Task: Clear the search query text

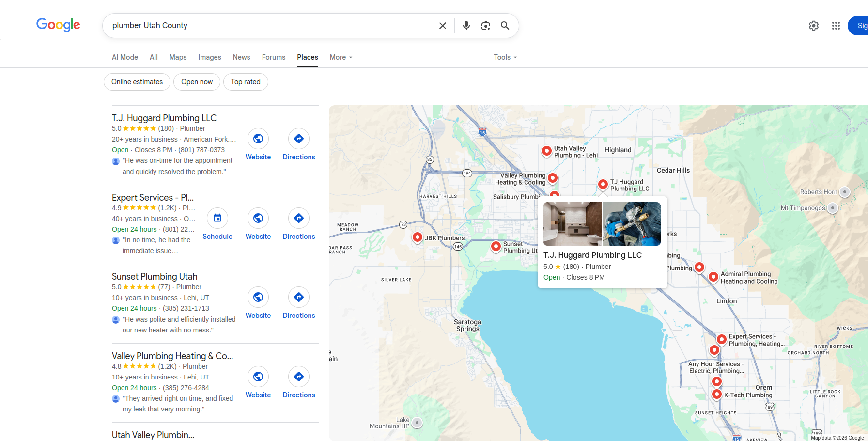Action: pos(442,26)
